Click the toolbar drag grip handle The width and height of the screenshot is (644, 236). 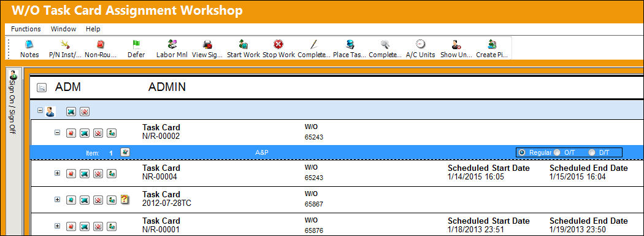coord(8,48)
